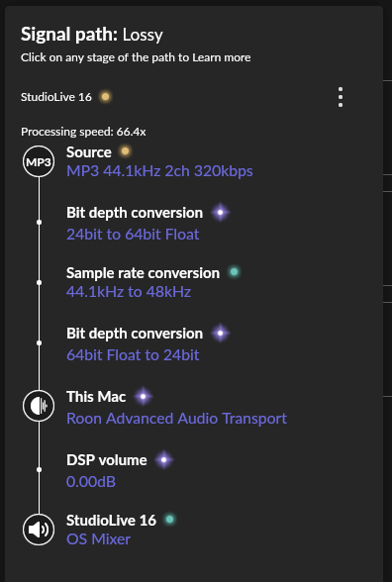392x582 pixels.
Task: Click the StudioLive 16 speaker output icon
Action: pyautogui.click(x=39, y=530)
